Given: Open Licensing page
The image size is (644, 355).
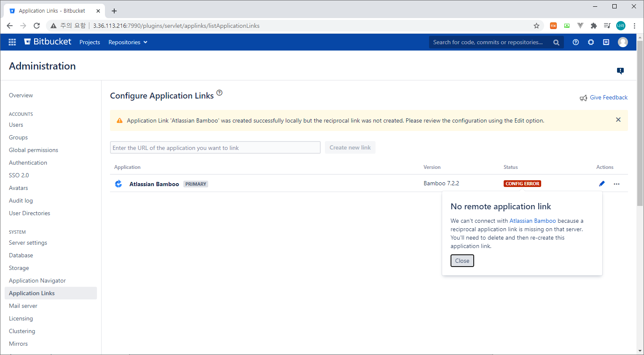Looking at the screenshot, I should pyautogui.click(x=21, y=318).
